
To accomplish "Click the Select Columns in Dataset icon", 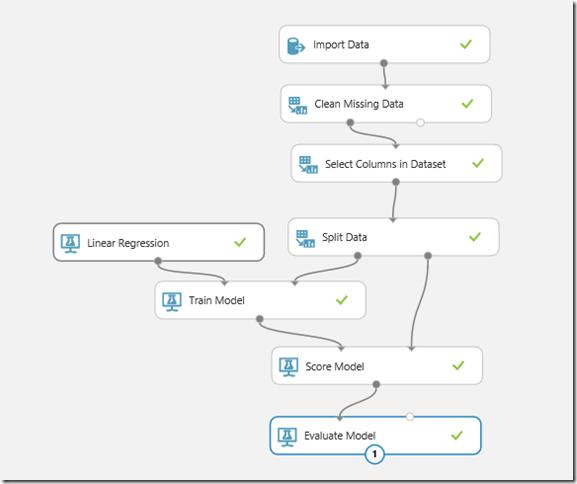I will [x=308, y=165].
